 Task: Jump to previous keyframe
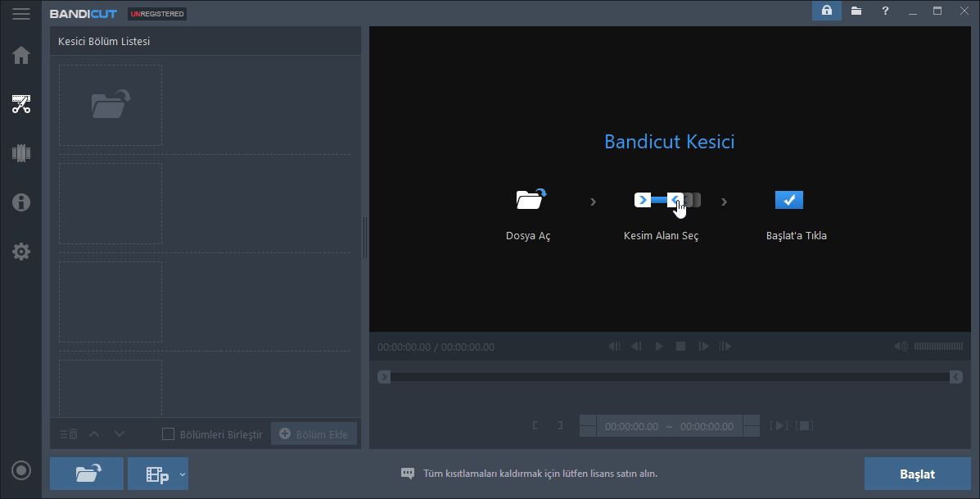pos(614,347)
